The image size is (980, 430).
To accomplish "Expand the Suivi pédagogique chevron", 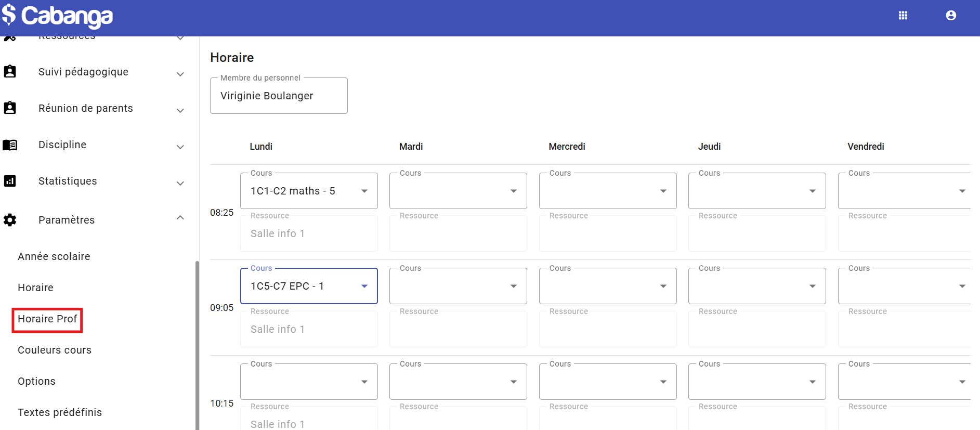I will click(x=180, y=74).
